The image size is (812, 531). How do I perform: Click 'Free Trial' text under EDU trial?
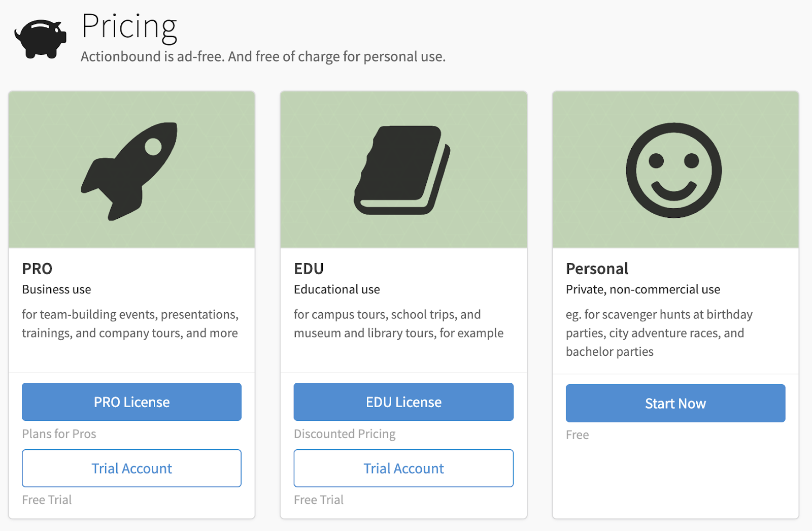[319, 500]
